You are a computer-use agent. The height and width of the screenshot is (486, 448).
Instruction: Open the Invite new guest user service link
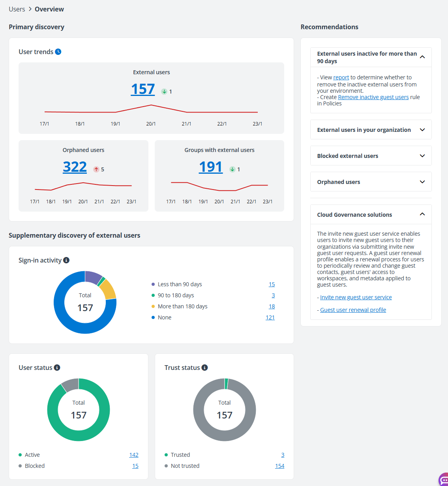(x=356, y=297)
